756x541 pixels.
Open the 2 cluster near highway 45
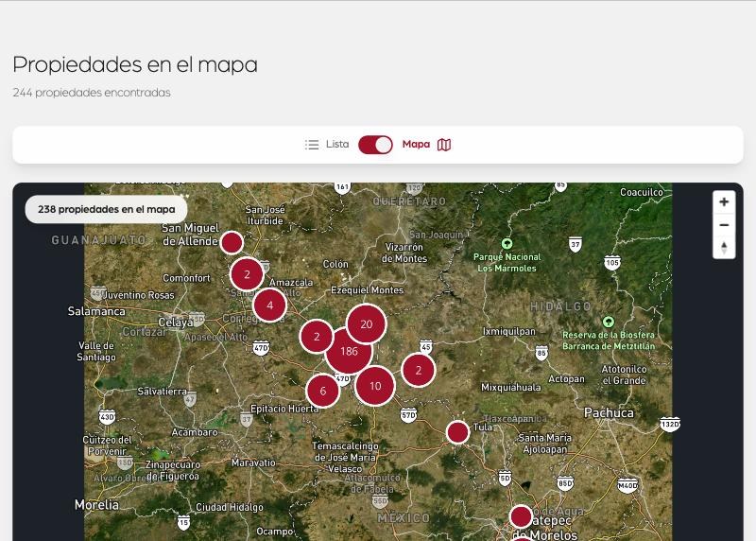pos(419,370)
